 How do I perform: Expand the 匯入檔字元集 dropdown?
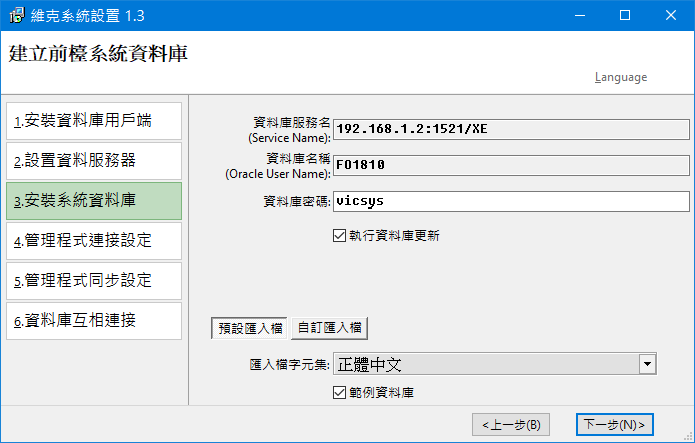pyautogui.click(x=647, y=364)
